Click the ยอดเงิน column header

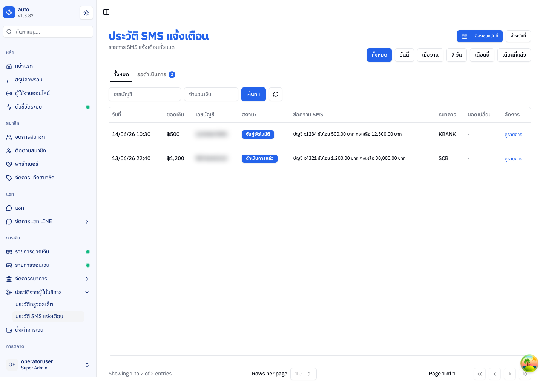(x=175, y=115)
